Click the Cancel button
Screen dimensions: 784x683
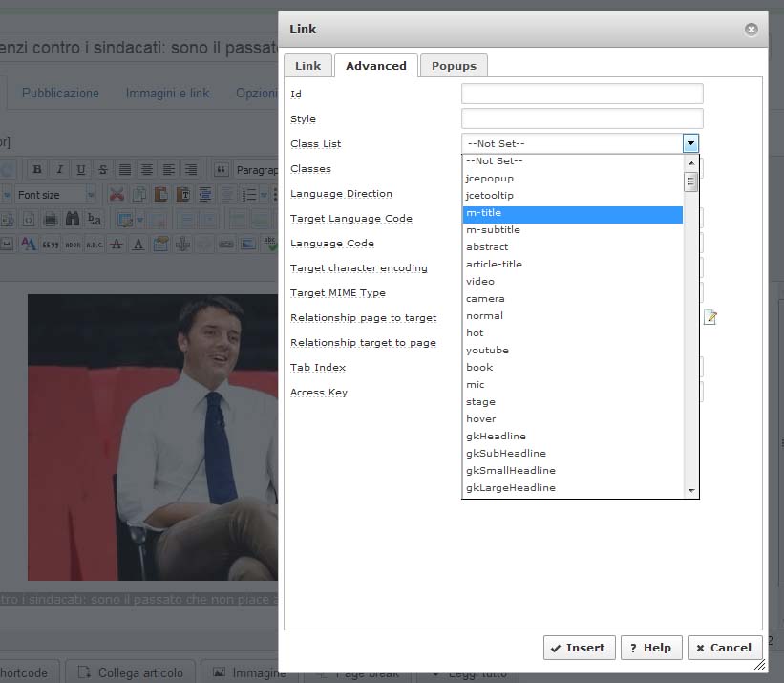click(x=724, y=648)
